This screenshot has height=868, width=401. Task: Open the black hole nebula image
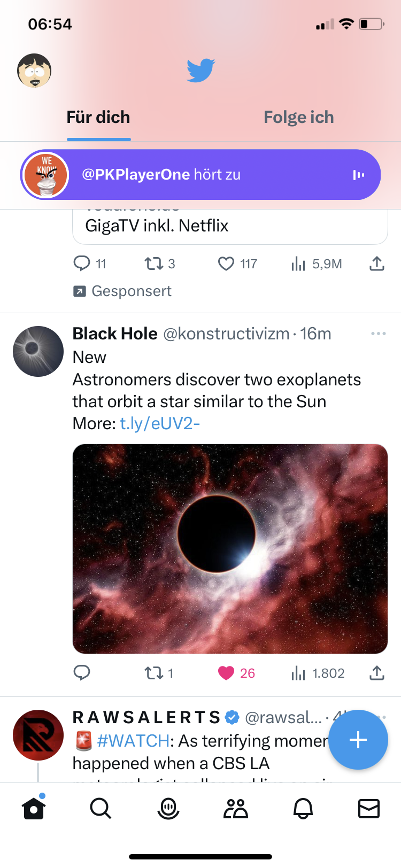(x=230, y=548)
